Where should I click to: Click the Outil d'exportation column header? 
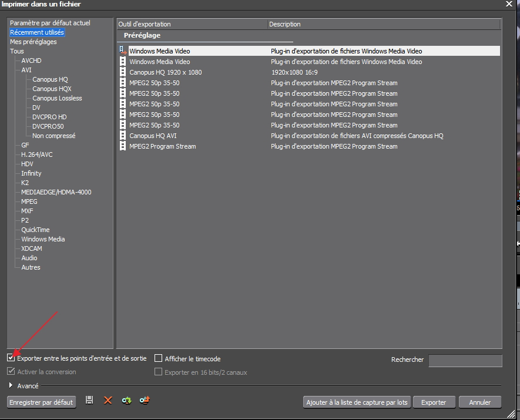click(192, 24)
